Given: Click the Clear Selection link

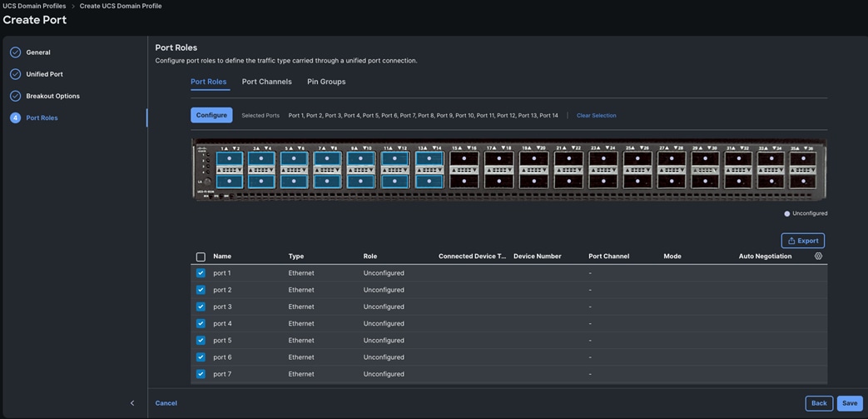Looking at the screenshot, I should point(596,115).
